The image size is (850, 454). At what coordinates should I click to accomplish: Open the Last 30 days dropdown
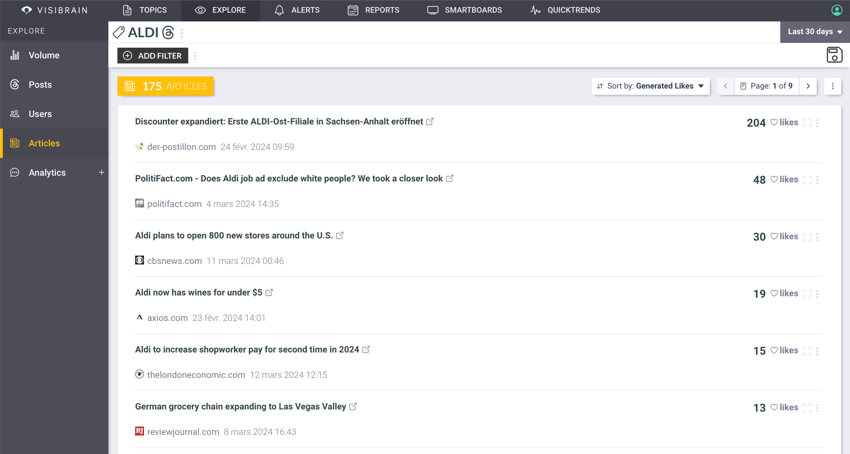tap(815, 32)
